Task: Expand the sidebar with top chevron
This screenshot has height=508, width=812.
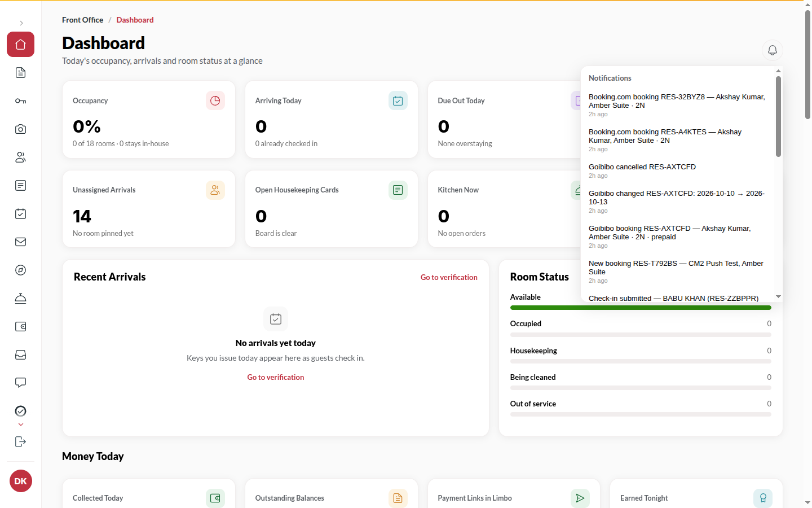Action: 21,23
